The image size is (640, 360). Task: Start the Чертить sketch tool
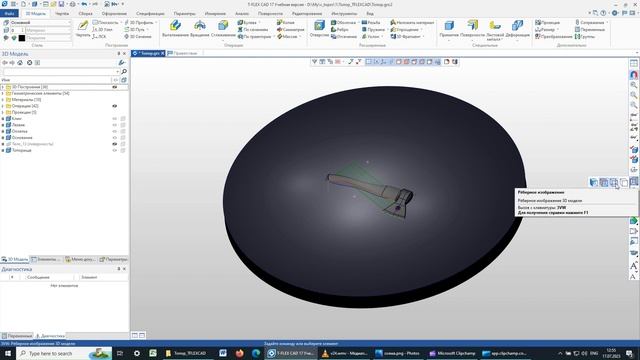(x=83, y=29)
